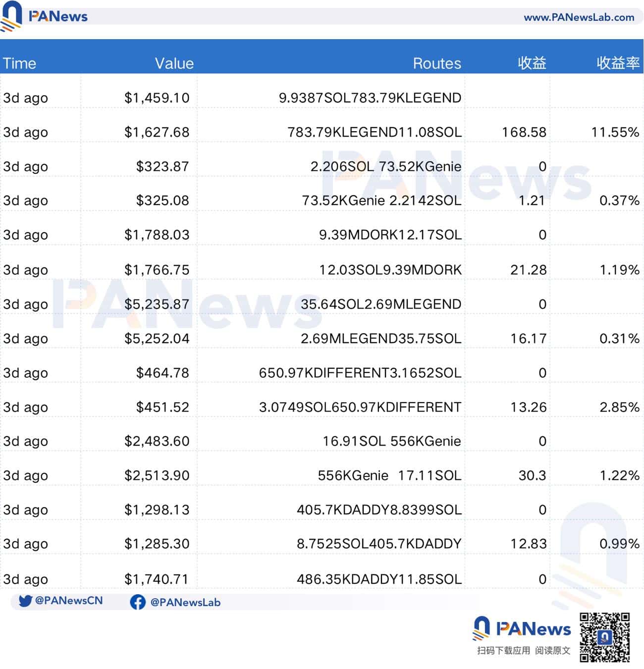Open the @PANewsCN Twitter handle
The image size is (644, 669).
click(69, 601)
